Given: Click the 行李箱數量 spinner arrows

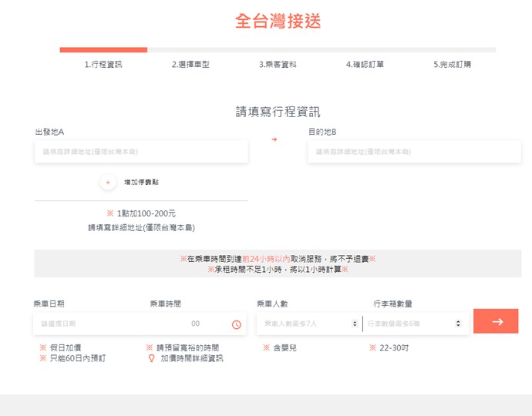Looking at the screenshot, I should (458, 324).
